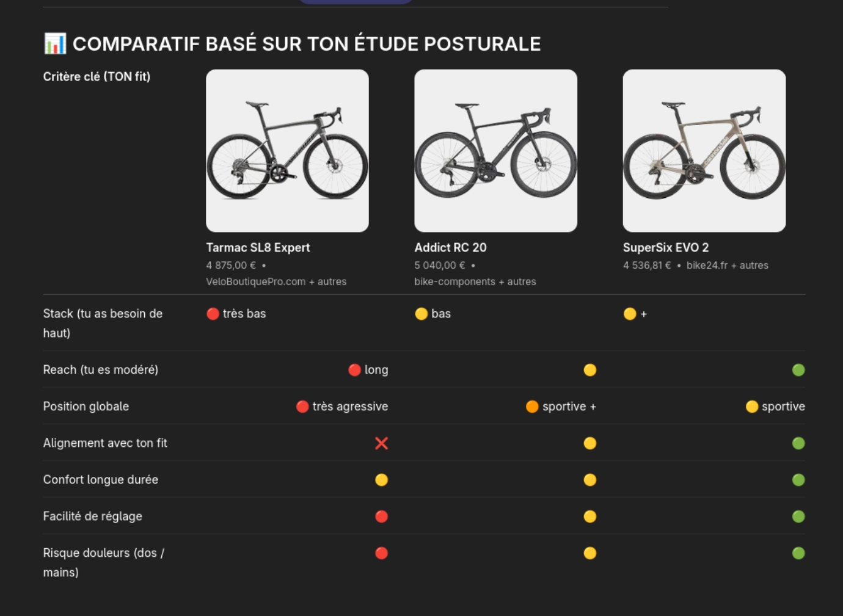Click the Tarmac SL8 Expert product name
This screenshot has width=843, height=616.
(258, 247)
